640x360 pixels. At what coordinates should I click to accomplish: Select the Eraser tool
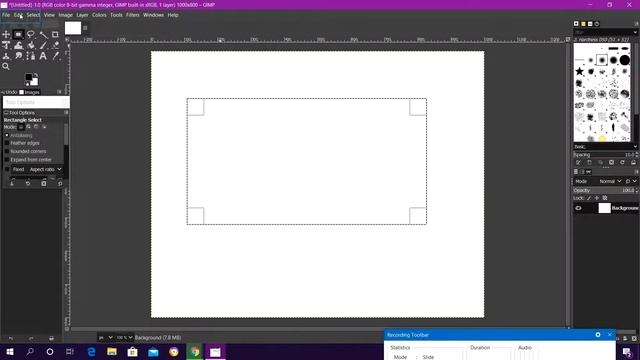click(x=56, y=45)
